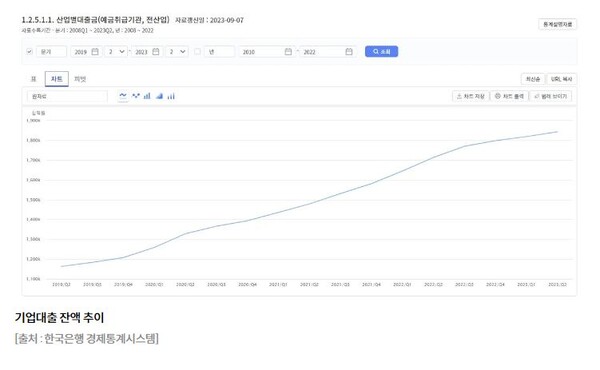
Task: Click the 차트 저장 save chart button
Action: click(471, 96)
